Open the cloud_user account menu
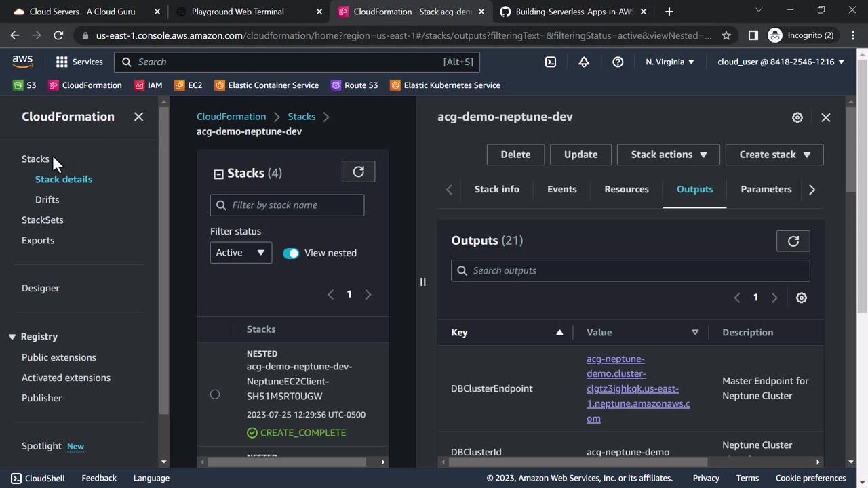This screenshot has width=868, height=488. tap(781, 62)
